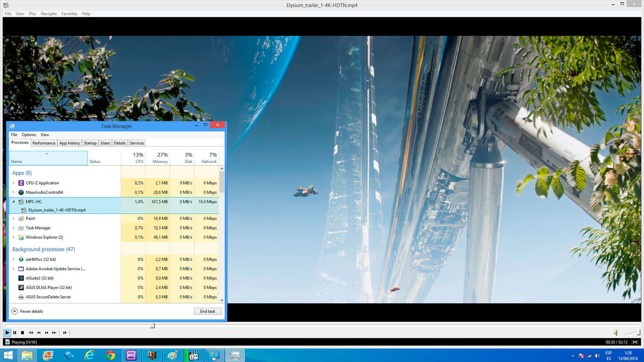Pause video with the pause button
This screenshot has width=644, height=362.
click(x=15, y=333)
